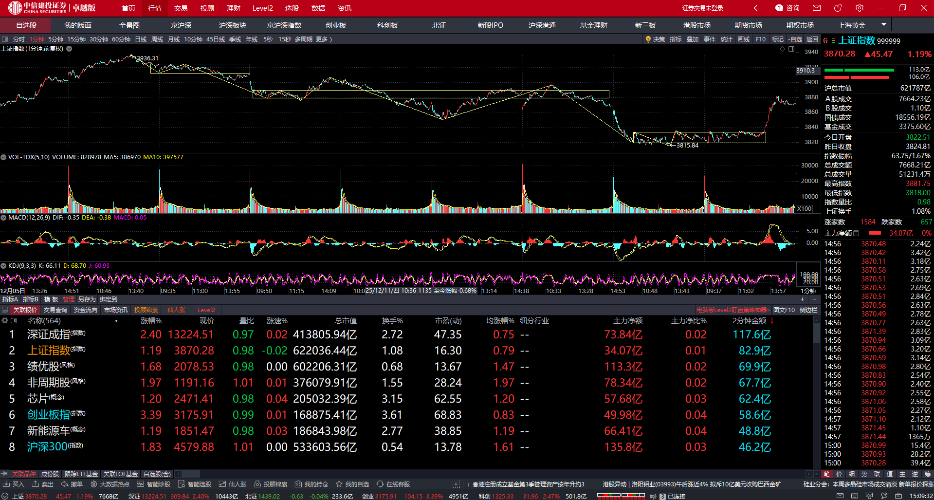Expand 更多 in the period toolbar

[x=322, y=38]
